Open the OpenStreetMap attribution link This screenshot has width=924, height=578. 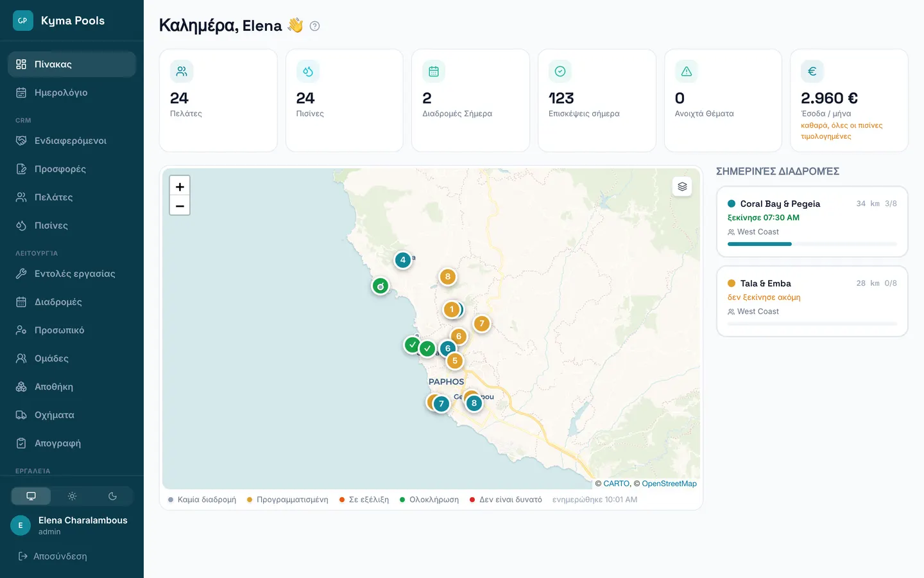coord(669,484)
